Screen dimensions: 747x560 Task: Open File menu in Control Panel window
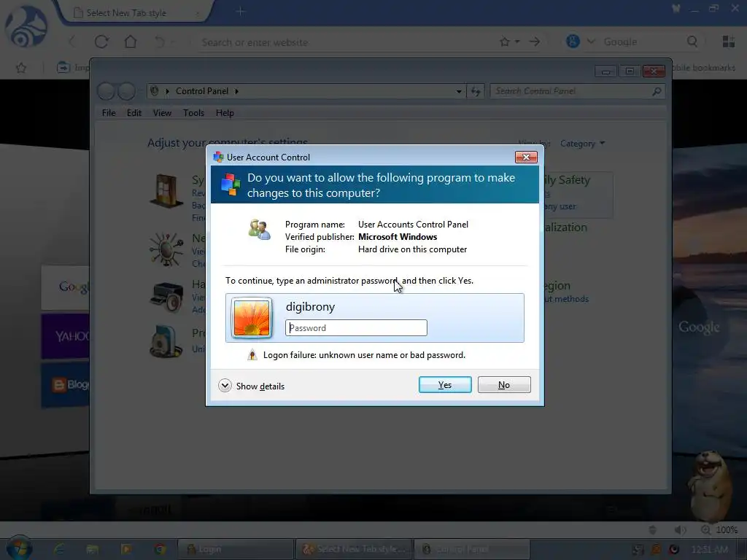click(x=109, y=113)
